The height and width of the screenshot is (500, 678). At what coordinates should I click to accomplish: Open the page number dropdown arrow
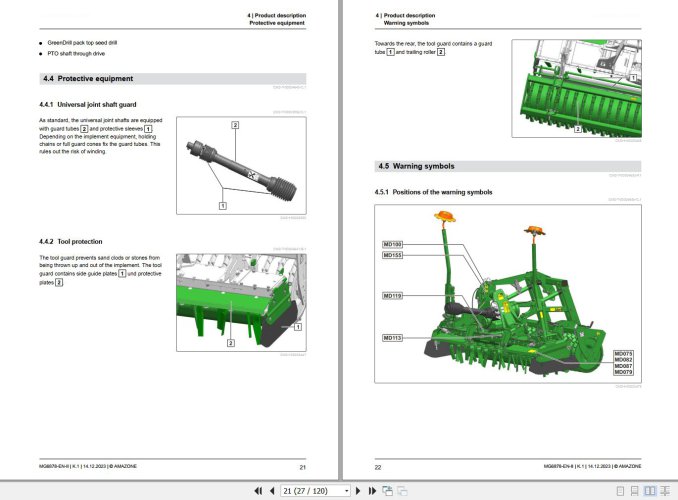[x=346, y=491]
